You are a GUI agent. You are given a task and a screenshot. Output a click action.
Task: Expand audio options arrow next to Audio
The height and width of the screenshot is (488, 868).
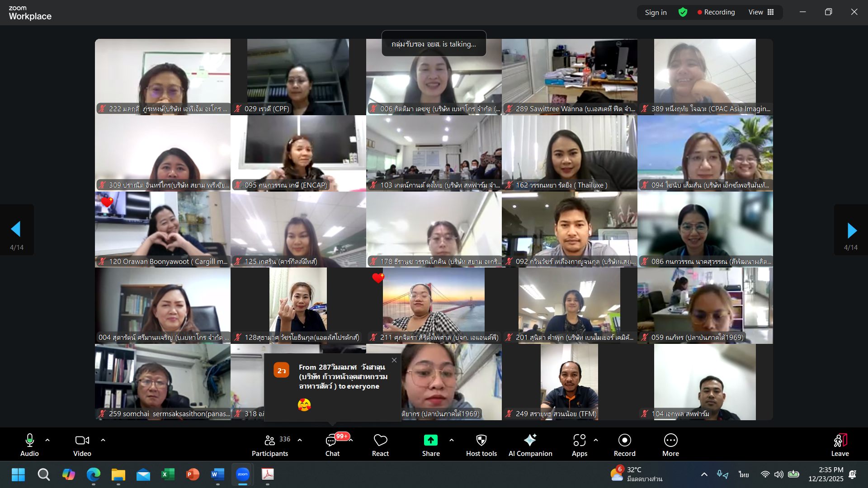coord(47,440)
